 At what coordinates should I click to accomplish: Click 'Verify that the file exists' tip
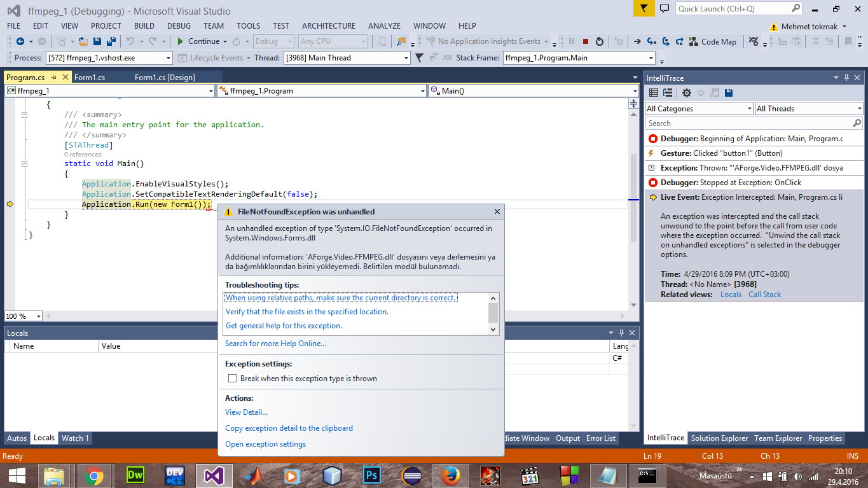point(307,312)
